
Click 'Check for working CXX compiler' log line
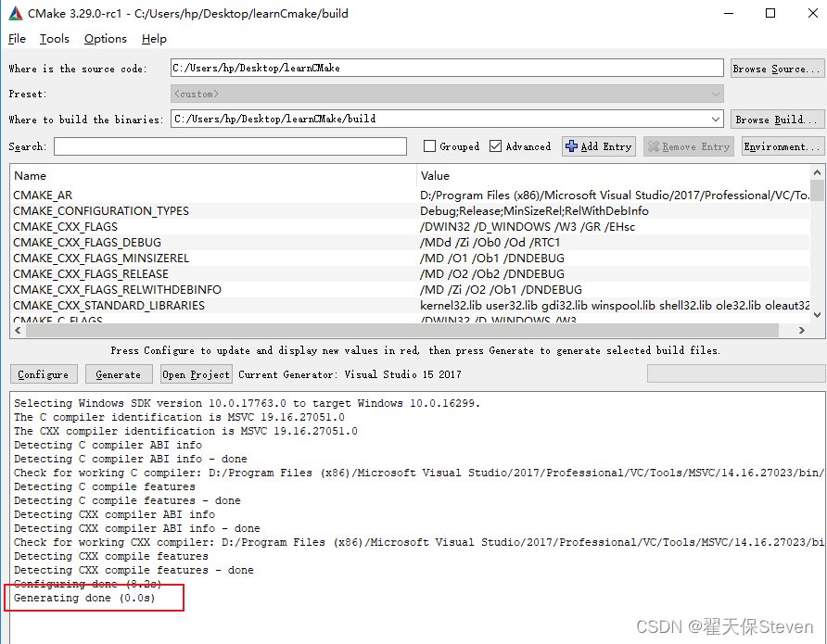419,542
